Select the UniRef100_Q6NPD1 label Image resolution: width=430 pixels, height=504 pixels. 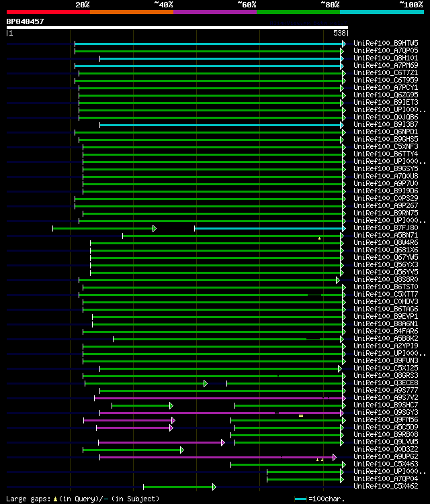(386, 132)
